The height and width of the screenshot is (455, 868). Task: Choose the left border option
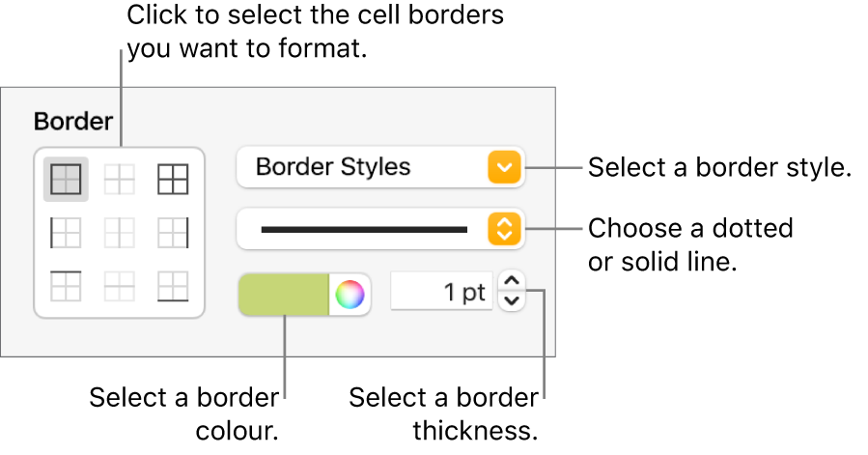(x=66, y=233)
